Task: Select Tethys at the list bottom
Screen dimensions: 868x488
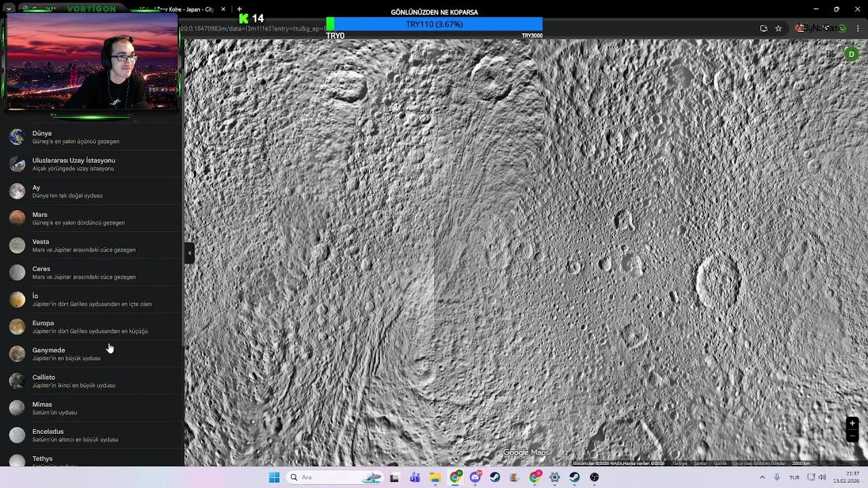Action: click(x=92, y=458)
